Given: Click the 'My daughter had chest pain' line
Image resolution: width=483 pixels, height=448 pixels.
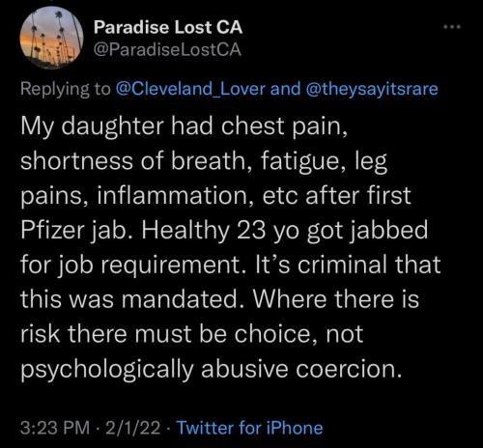Looking at the screenshot, I should click(185, 126).
